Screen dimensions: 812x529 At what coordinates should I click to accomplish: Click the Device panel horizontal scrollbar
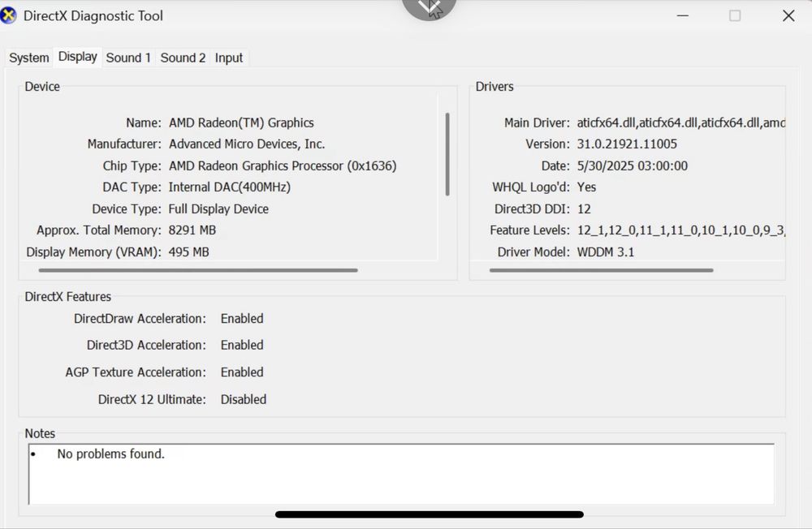coord(198,270)
